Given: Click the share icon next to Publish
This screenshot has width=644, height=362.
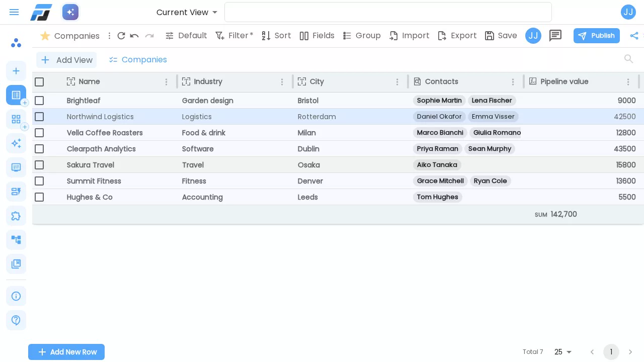Looking at the screenshot, I should pos(634,36).
